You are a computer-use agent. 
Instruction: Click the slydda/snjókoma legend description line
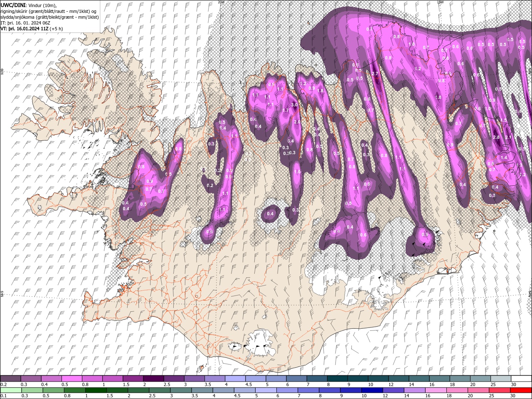click(x=49, y=17)
